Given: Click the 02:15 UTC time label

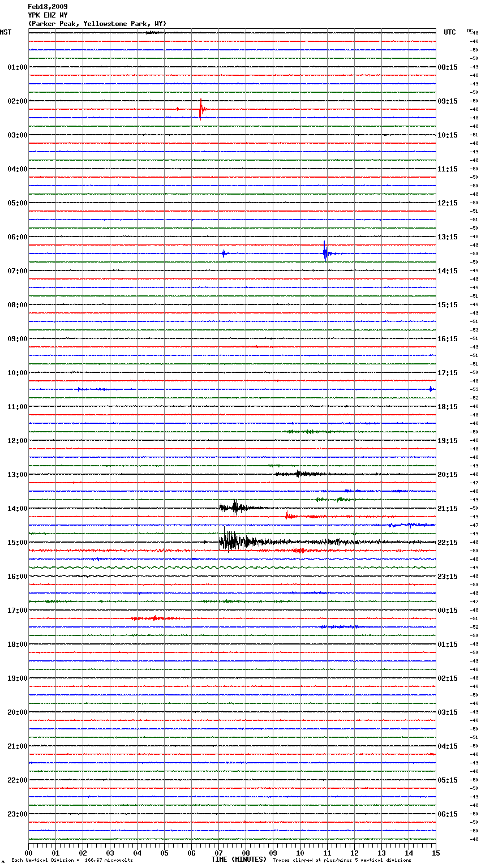Looking at the screenshot, I should tap(448, 678).
